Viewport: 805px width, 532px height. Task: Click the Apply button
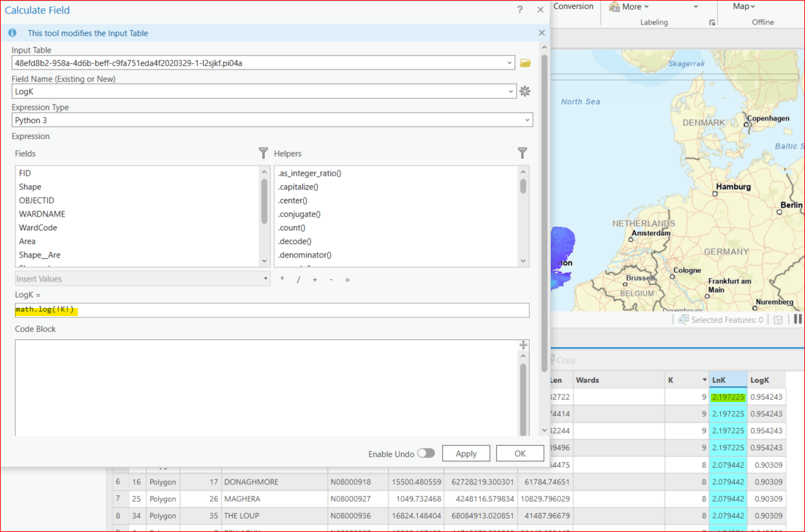(466, 453)
